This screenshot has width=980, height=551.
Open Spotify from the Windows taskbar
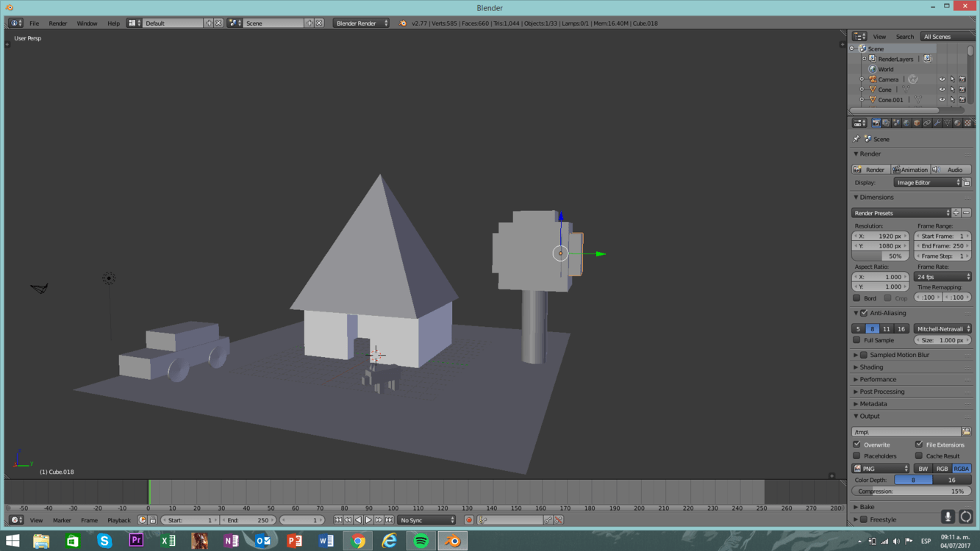(421, 541)
